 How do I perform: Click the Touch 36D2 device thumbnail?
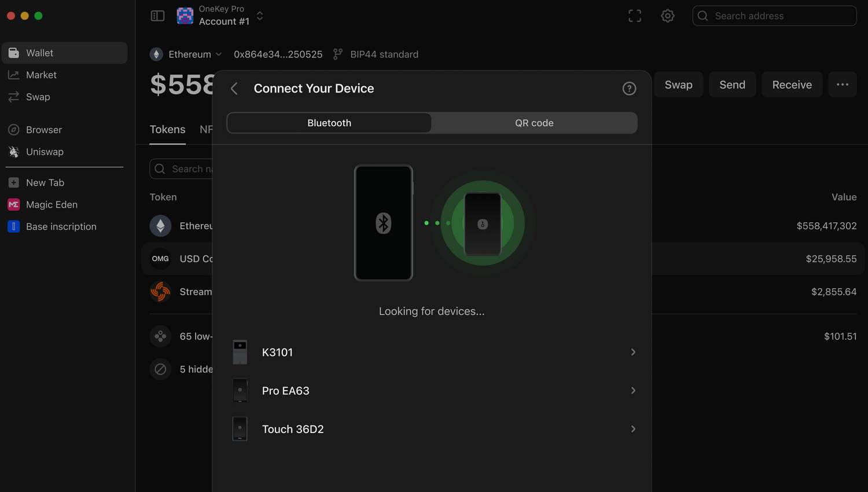click(240, 429)
